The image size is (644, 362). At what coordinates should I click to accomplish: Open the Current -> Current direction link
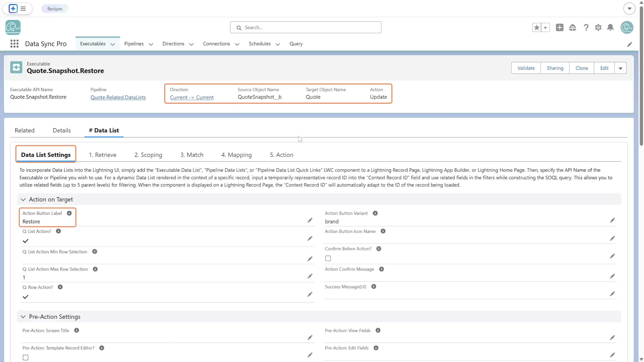192,97
